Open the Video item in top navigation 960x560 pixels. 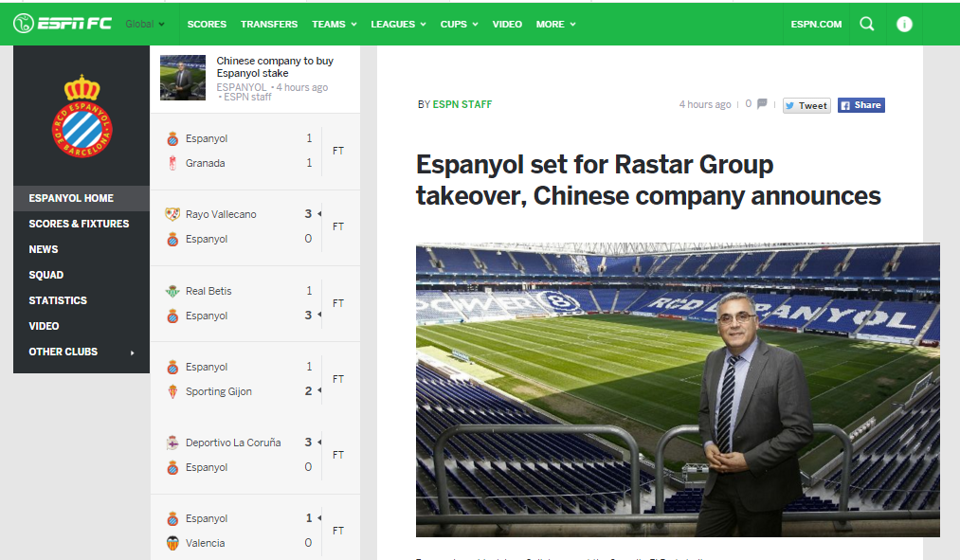click(x=507, y=24)
